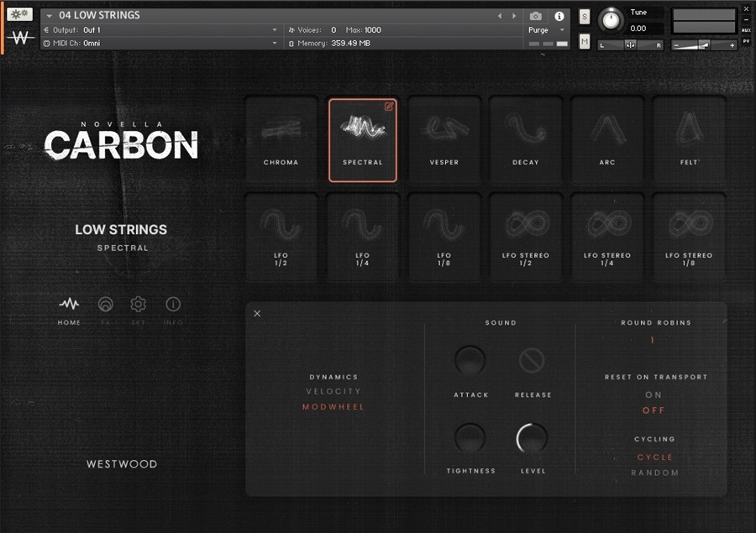Open the INFO page icon
The image size is (756, 533).
[x=173, y=309]
